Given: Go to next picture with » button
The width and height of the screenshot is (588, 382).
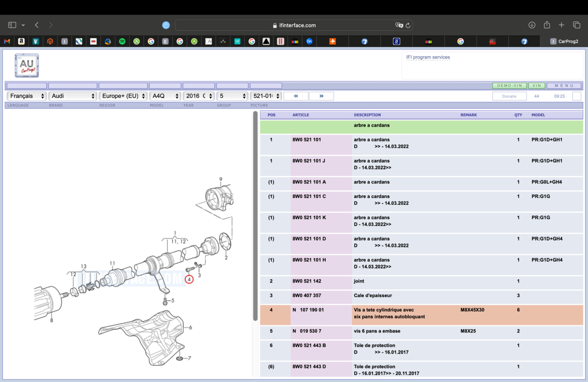Looking at the screenshot, I should pos(321,96).
